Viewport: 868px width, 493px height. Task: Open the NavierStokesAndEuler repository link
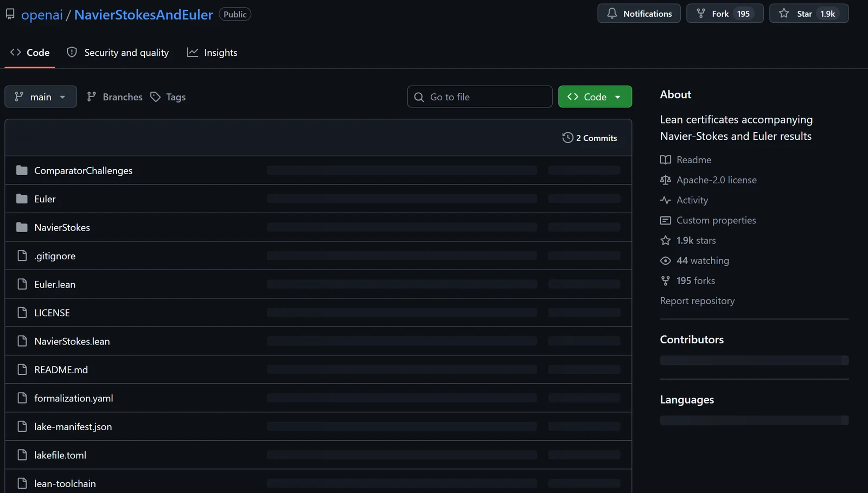coord(144,15)
